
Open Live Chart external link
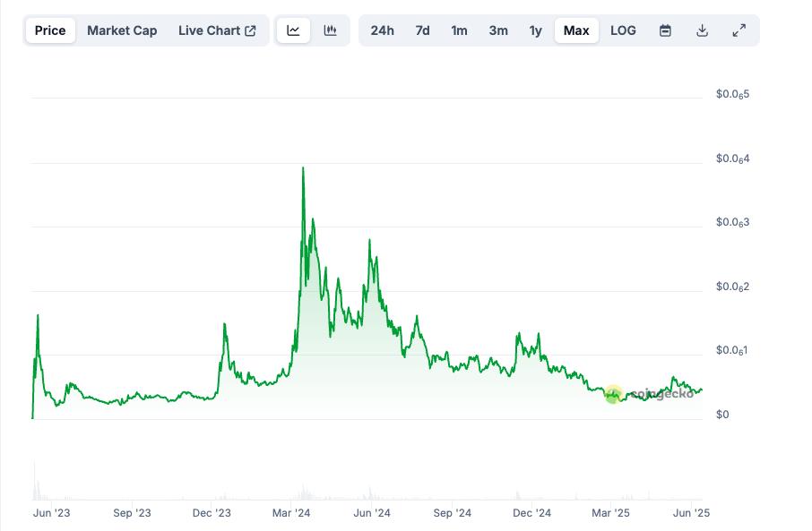[217, 30]
